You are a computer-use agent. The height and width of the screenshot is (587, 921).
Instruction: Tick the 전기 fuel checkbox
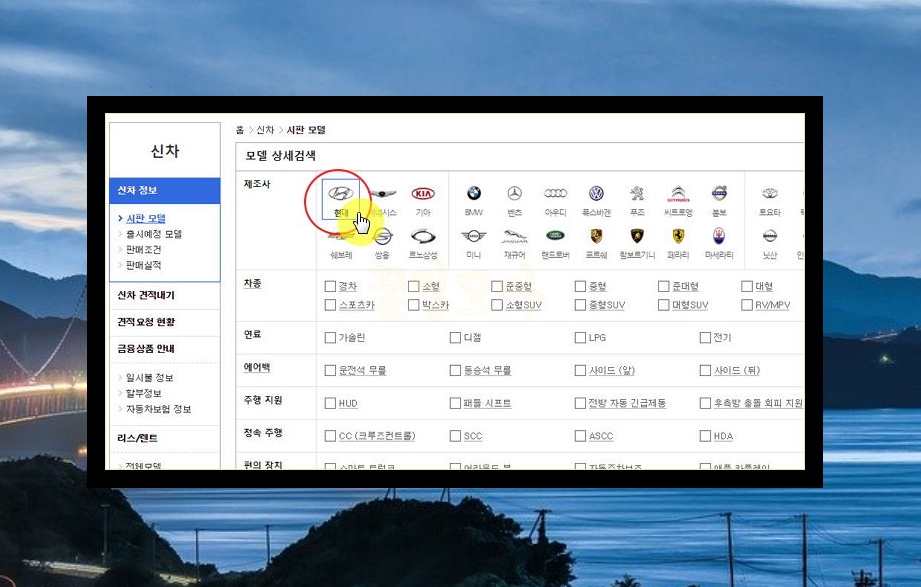click(705, 338)
